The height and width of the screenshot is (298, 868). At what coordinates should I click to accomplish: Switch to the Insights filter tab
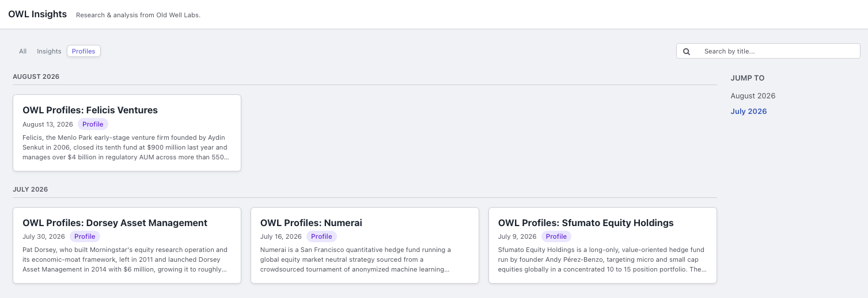pos(49,51)
